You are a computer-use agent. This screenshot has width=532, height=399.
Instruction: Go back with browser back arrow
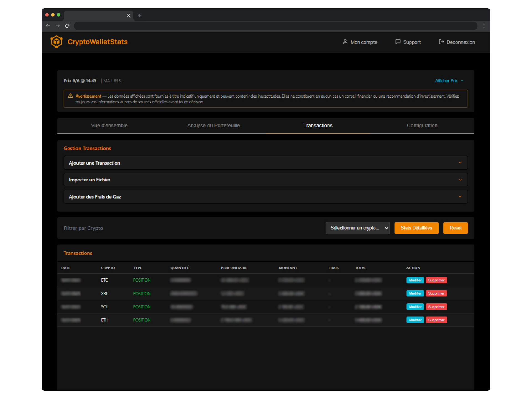[48, 26]
